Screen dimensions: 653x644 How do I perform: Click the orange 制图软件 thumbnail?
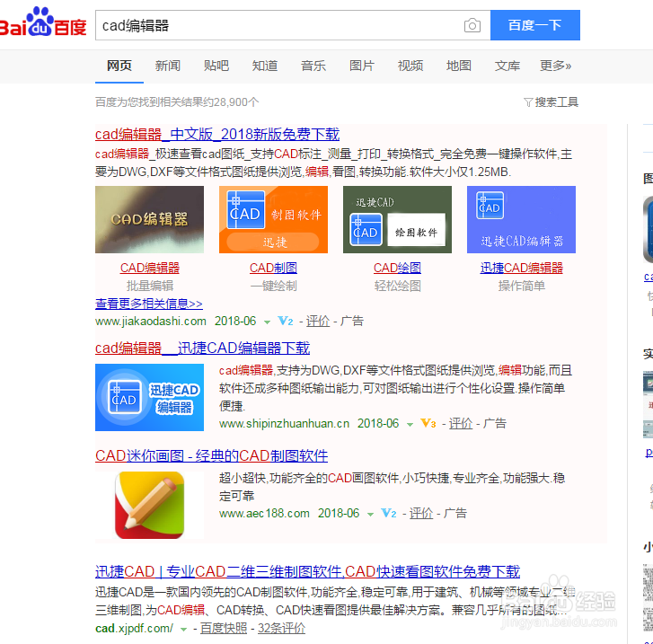(x=273, y=219)
